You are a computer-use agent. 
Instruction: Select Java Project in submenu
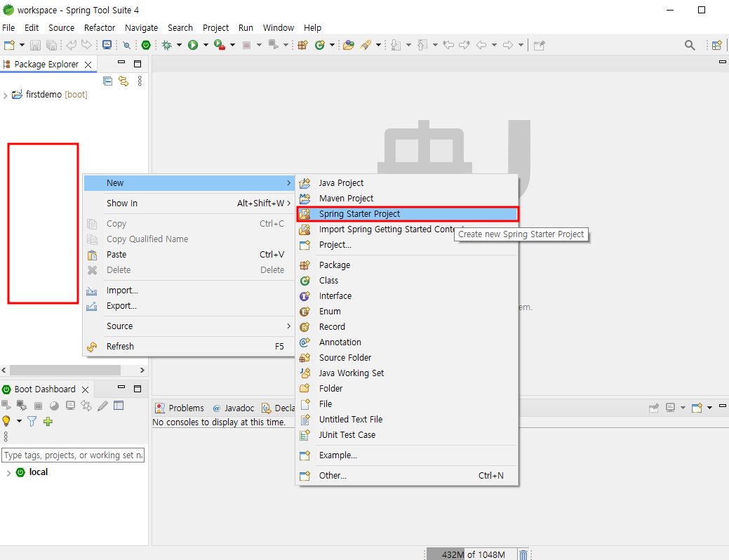click(407, 183)
